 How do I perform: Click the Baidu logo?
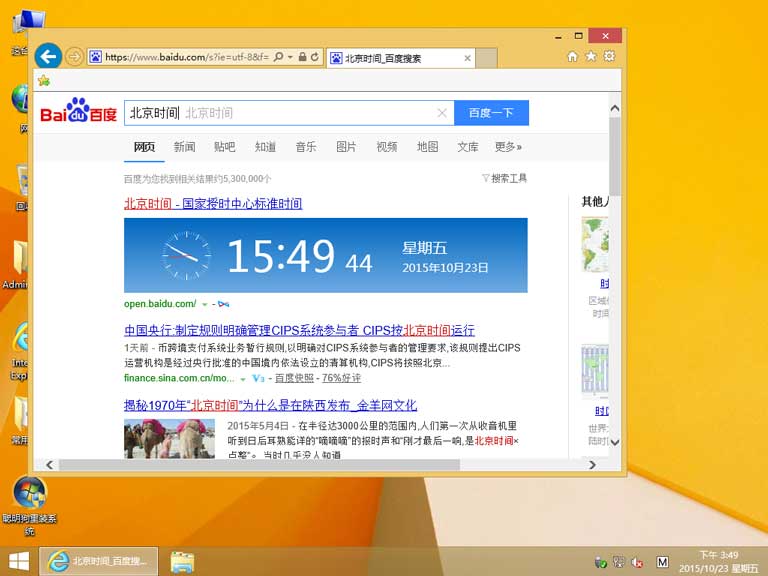[x=78, y=112]
